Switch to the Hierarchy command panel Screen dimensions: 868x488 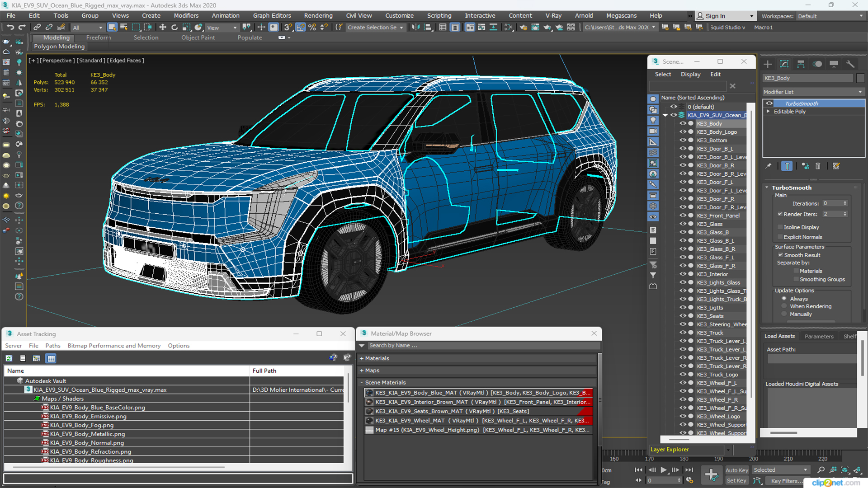801,64
